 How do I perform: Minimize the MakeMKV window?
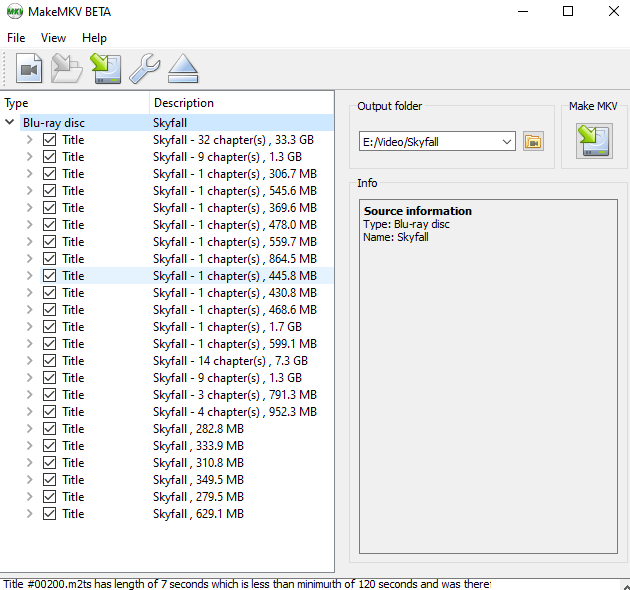pyautogui.click(x=523, y=11)
